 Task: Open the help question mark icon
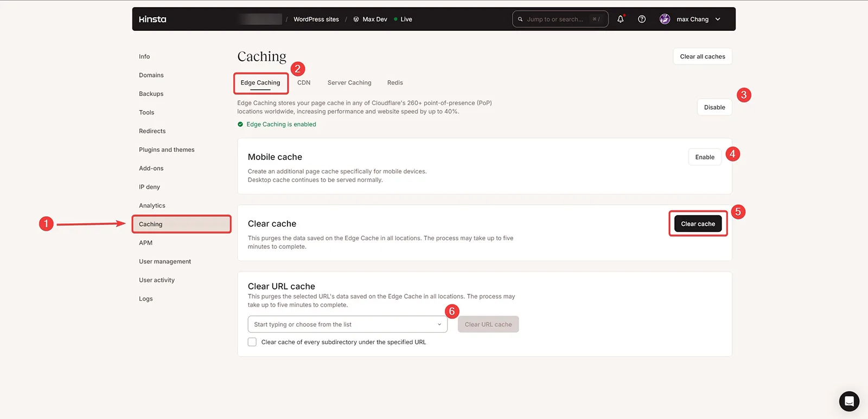[642, 19]
